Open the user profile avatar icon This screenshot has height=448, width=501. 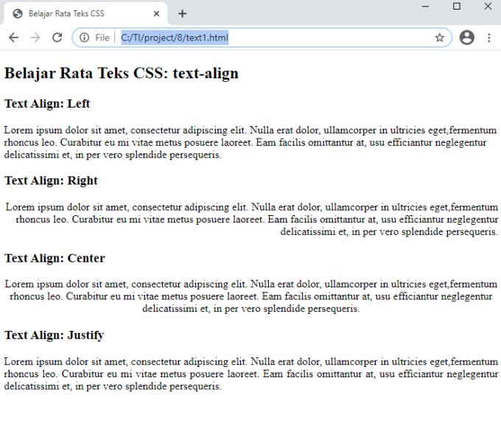coord(467,38)
